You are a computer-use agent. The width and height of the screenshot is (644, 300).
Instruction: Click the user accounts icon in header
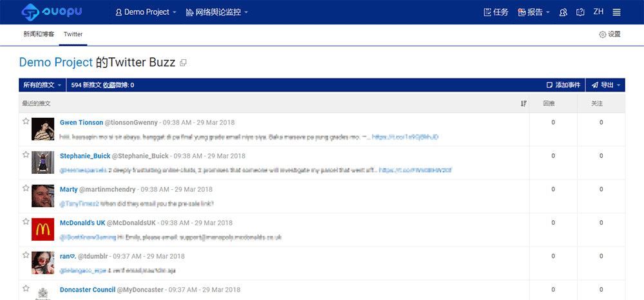pyautogui.click(x=563, y=12)
